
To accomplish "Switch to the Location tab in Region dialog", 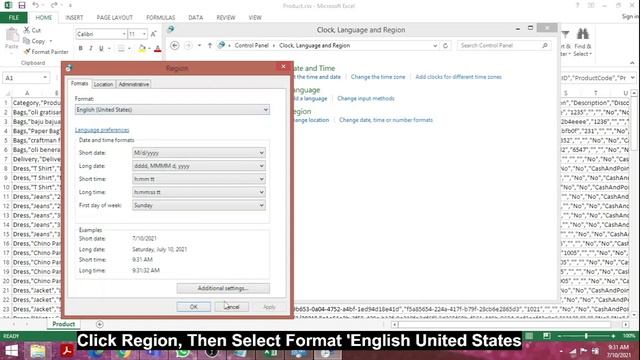I will click(103, 84).
